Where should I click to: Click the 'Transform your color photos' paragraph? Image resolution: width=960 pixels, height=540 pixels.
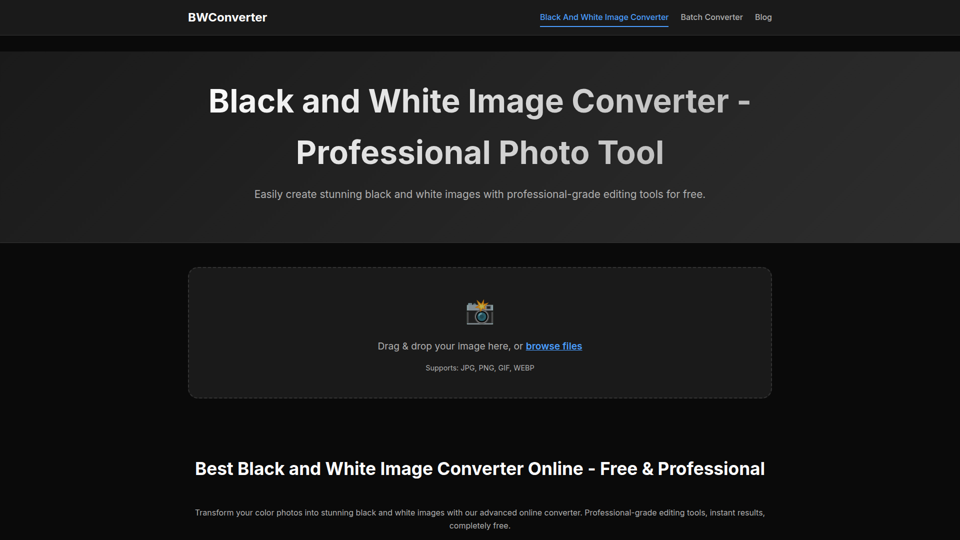click(480, 519)
